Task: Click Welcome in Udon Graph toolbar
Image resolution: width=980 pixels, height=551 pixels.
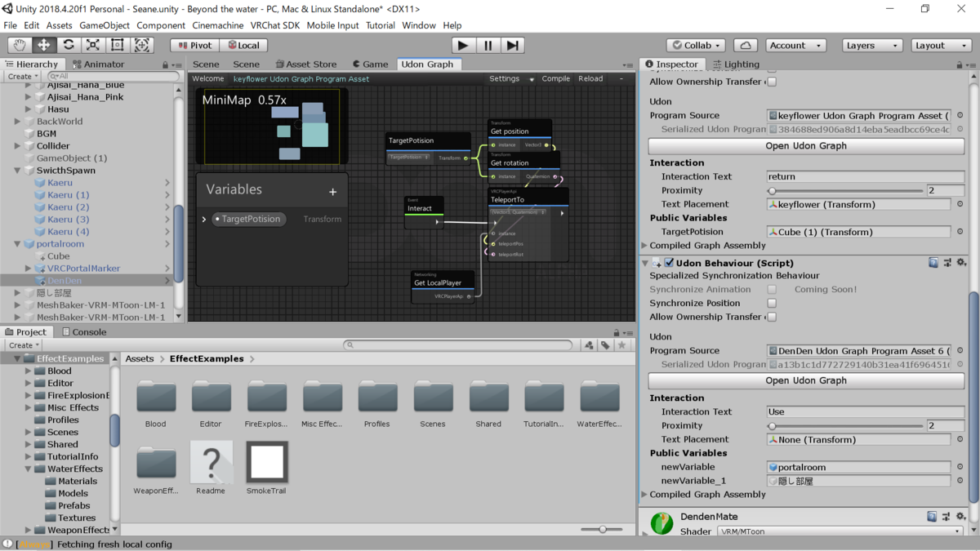Action: coord(208,79)
